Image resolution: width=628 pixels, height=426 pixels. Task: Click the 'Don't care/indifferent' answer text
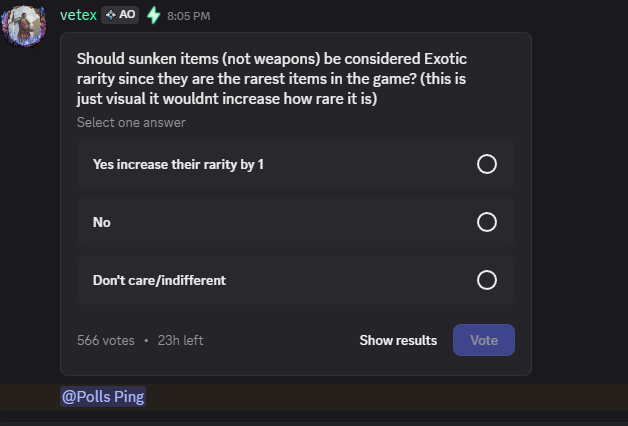[159, 280]
